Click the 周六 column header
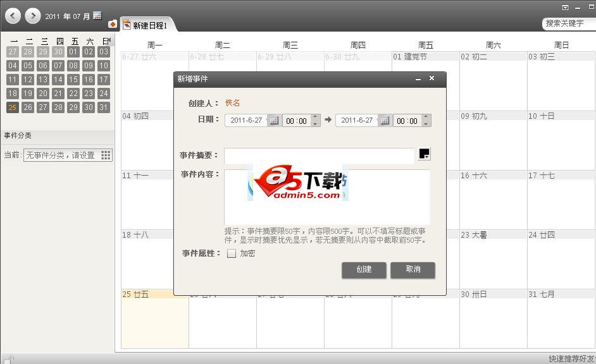The width and height of the screenshot is (596, 364). [493, 45]
